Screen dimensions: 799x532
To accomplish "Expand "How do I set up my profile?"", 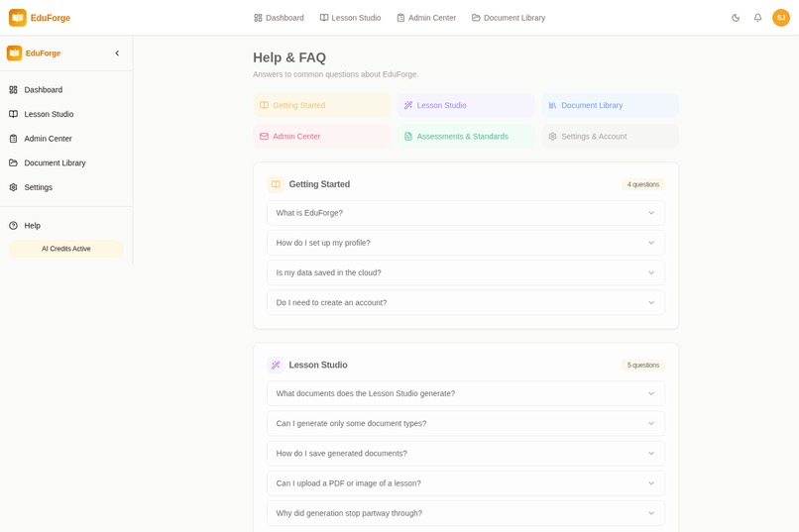I will pos(466,243).
